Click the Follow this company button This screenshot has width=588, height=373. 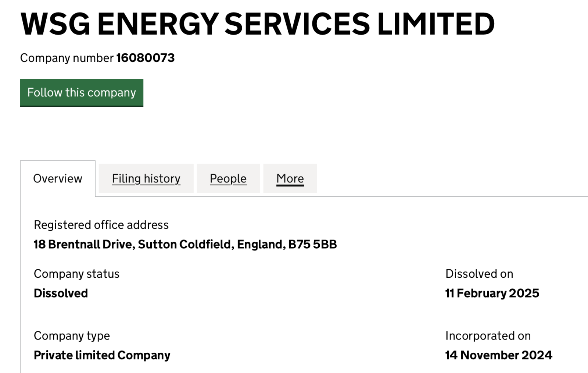pos(82,93)
